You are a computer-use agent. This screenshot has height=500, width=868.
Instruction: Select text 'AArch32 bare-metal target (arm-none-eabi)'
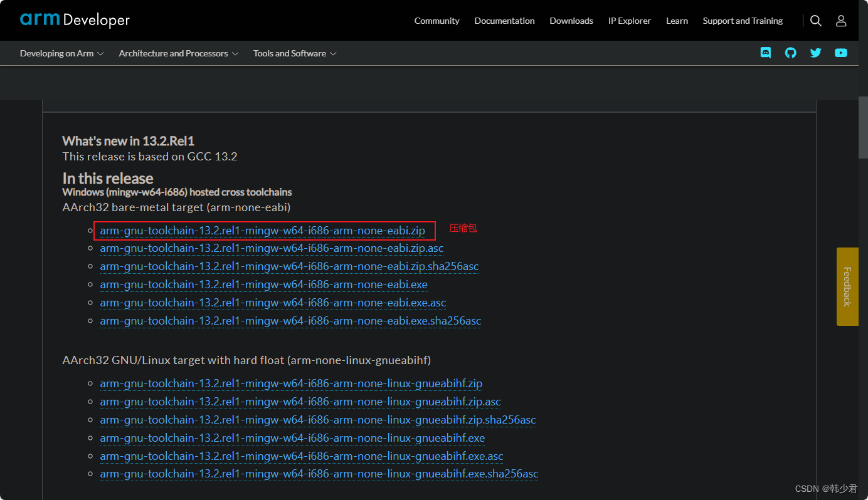[x=176, y=207]
